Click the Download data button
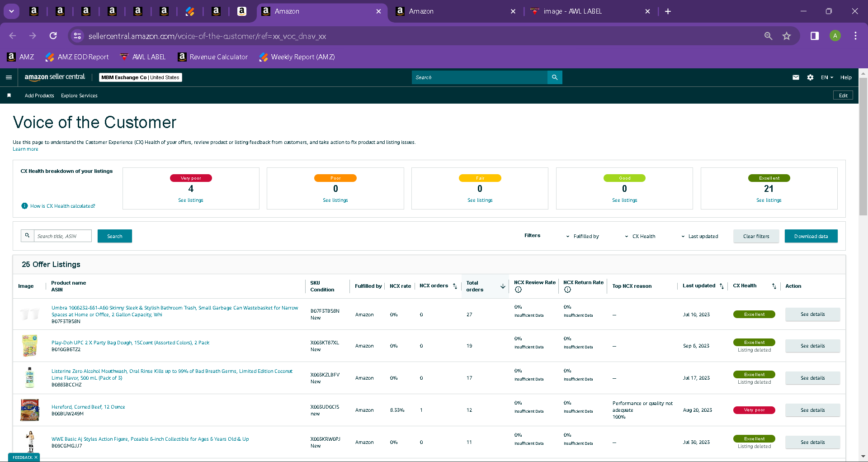 pos(811,236)
